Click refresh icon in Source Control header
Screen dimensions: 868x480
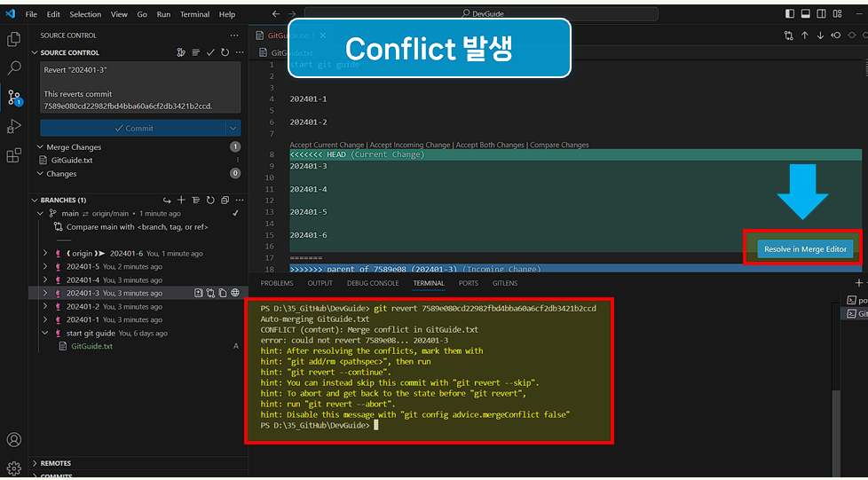tap(225, 52)
